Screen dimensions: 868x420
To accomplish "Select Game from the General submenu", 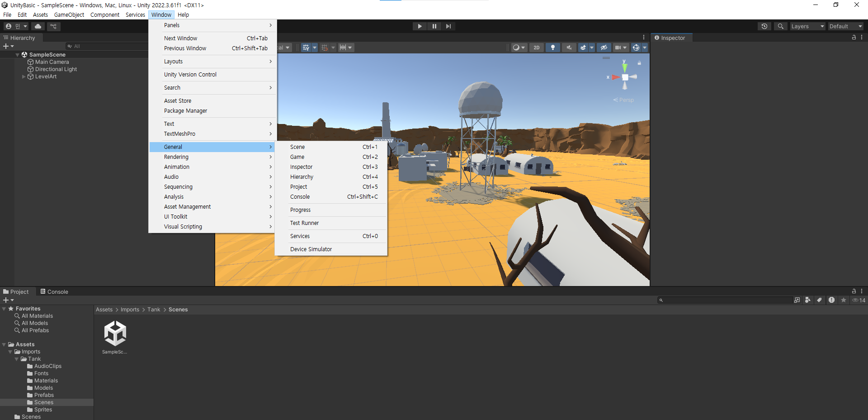I will tap(331, 157).
